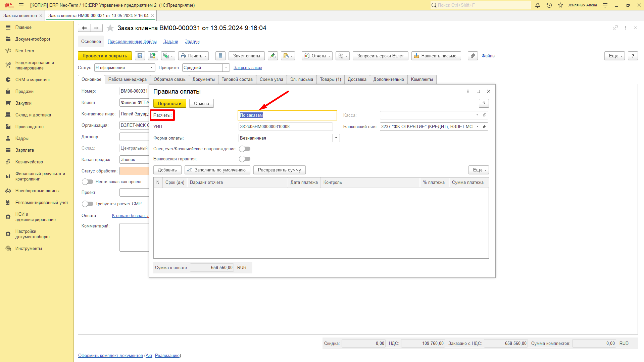Toggle Банковская гарантия switch
The width and height of the screenshot is (644, 362).
coord(245,159)
